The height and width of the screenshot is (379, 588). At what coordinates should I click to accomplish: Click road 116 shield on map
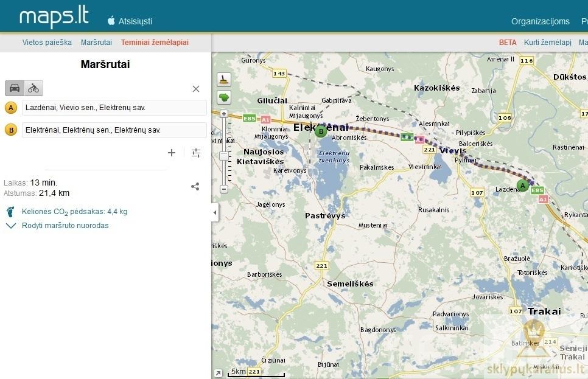pos(527,60)
